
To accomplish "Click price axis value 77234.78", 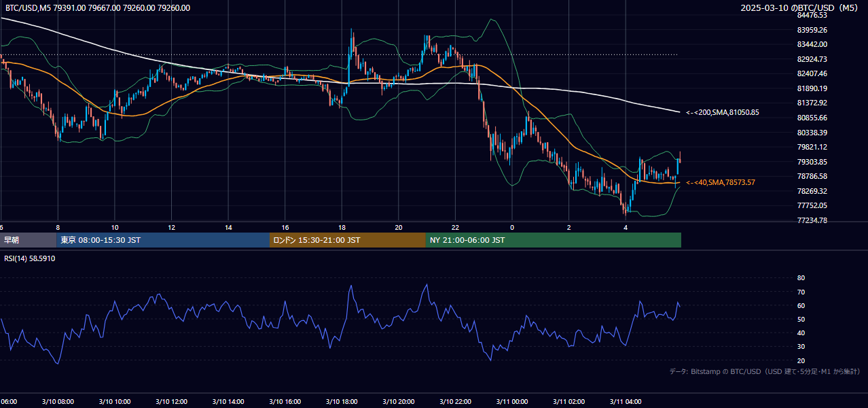I will click(812, 220).
